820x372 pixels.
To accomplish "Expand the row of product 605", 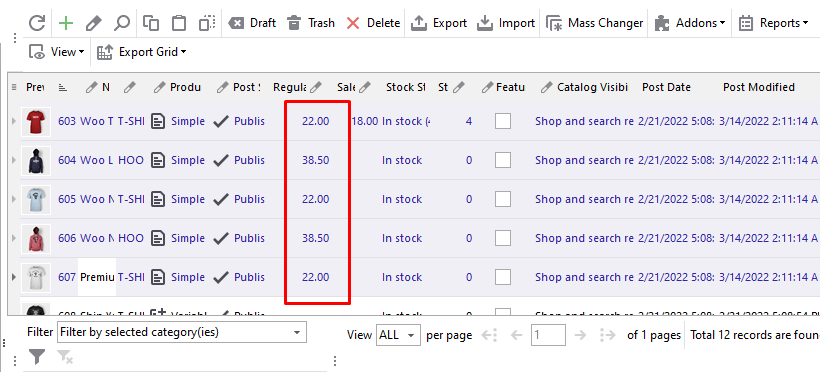I will coord(14,199).
